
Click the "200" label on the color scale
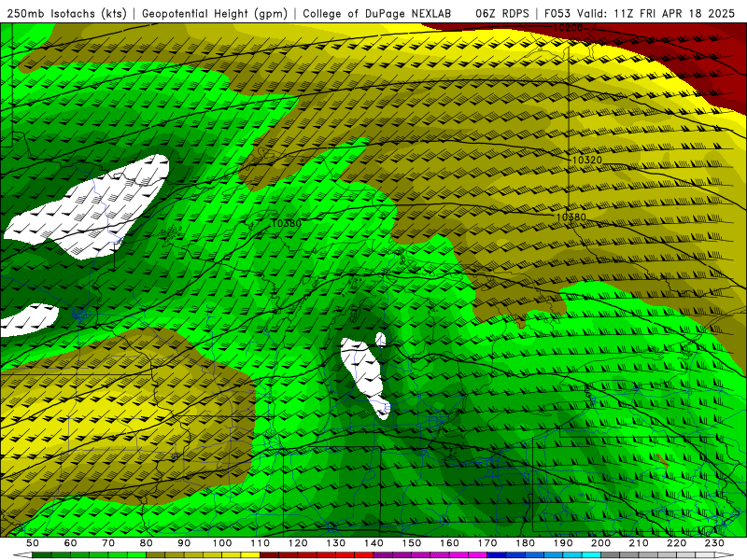601,543
